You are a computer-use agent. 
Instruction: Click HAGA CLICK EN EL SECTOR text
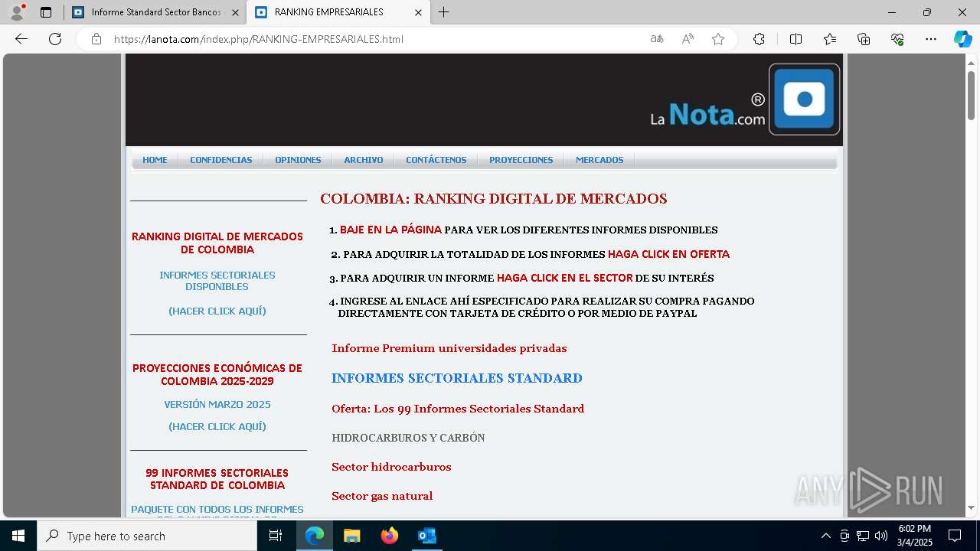click(565, 278)
